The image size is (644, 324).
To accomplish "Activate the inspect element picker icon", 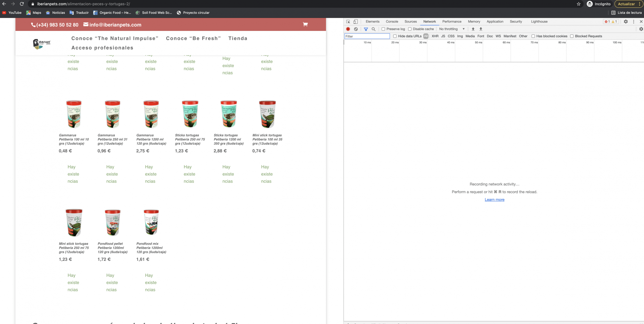I will tap(348, 22).
